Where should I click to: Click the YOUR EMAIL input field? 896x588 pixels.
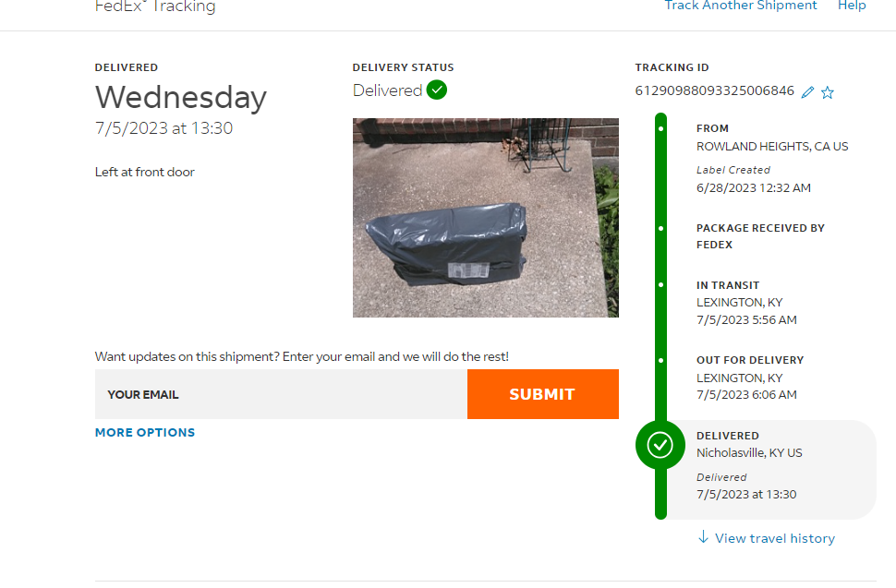tap(281, 394)
